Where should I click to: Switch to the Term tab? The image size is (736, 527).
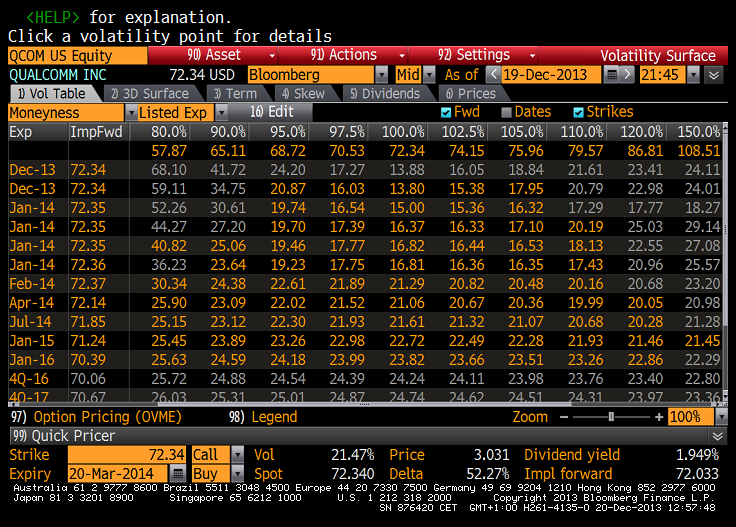(235, 93)
